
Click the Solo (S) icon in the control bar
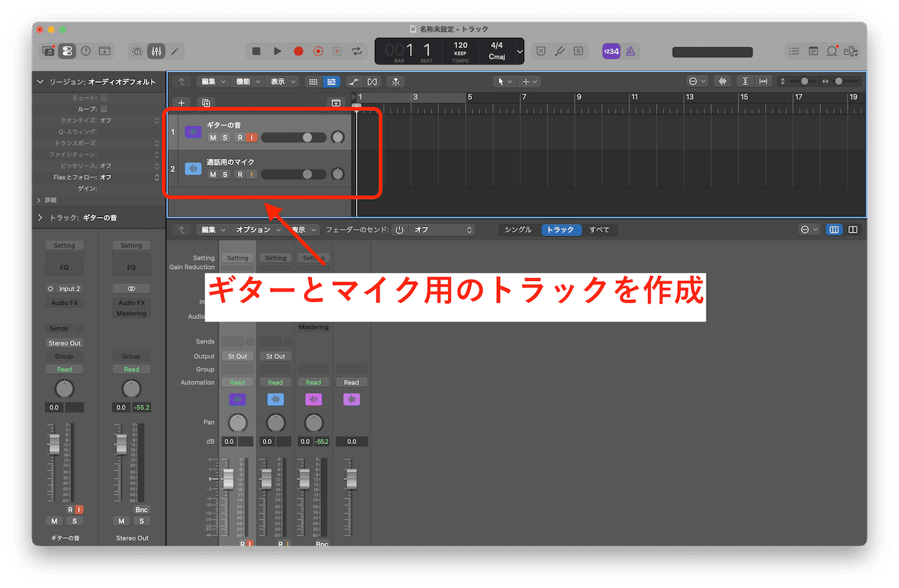pyautogui.click(x=578, y=51)
